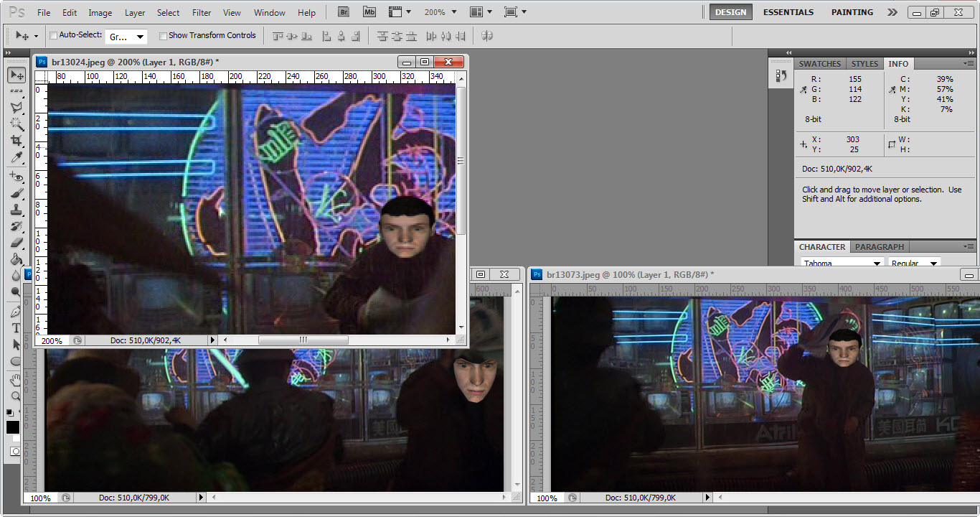Switch to the Painting workspace
The height and width of the screenshot is (517, 980).
tap(852, 12)
